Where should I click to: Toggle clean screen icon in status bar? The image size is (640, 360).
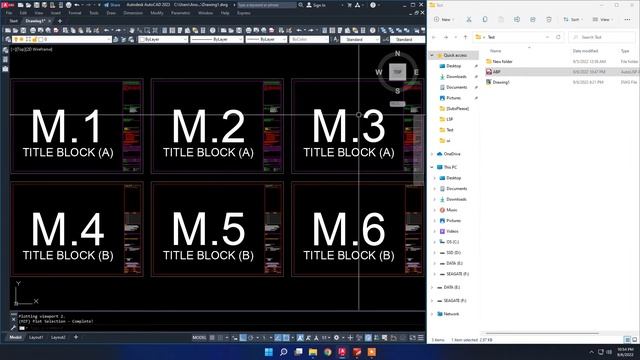coord(413,338)
